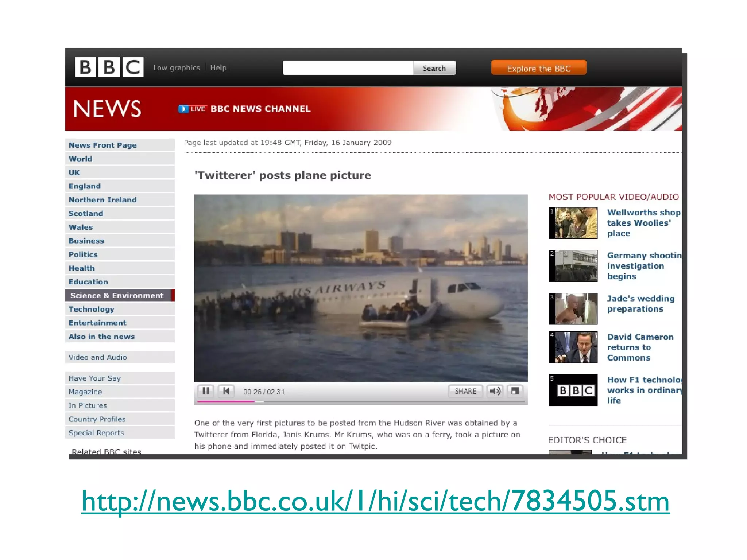Open Country Profiles
Image resolution: width=747 pixels, height=560 pixels.
point(120,419)
